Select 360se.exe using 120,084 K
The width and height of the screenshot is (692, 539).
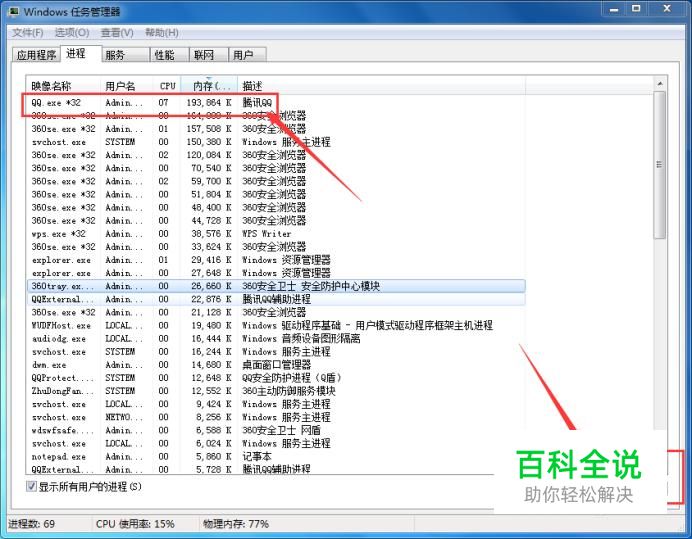point(276,155)
